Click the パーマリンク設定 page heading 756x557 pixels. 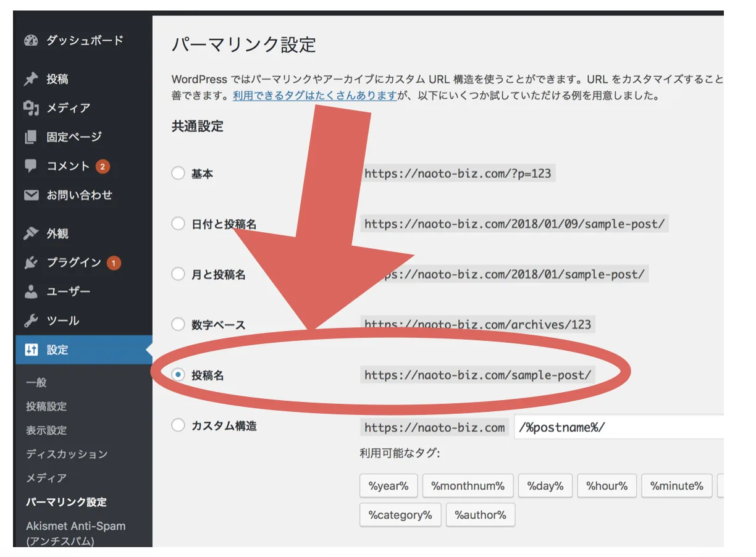click(243, 45)
